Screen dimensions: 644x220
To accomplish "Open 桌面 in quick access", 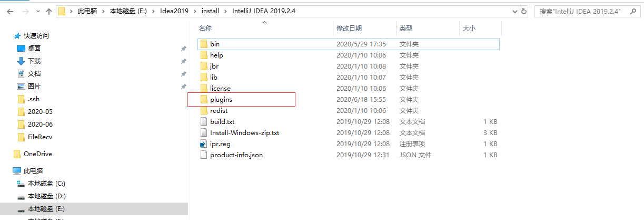I will point(34,48).
